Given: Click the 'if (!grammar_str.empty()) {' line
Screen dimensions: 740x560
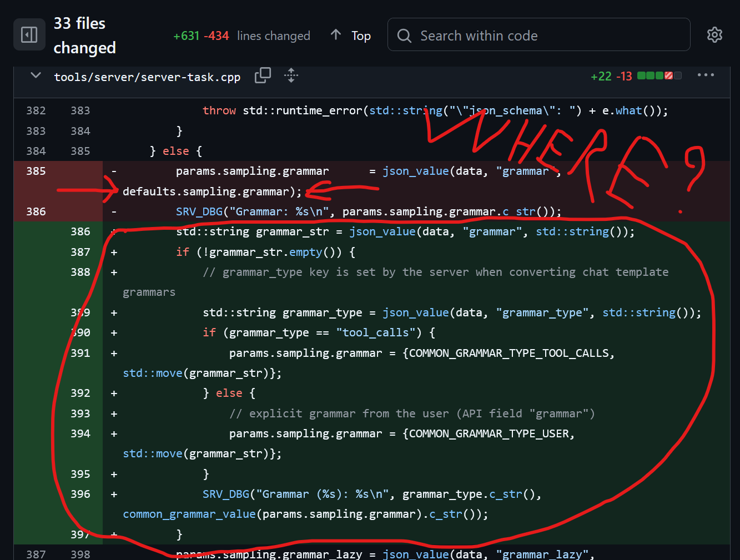Looking at the screenshot, I should click(266, 252).
